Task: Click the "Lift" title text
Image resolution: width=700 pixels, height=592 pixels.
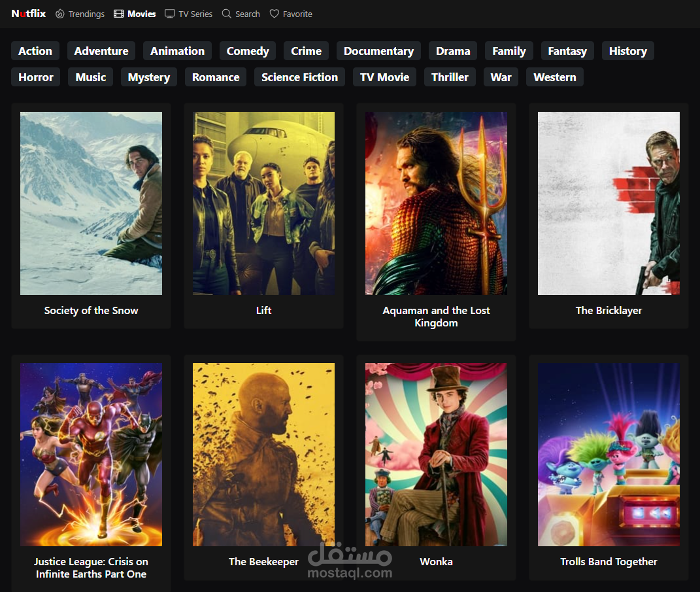Action: (263, 311)
